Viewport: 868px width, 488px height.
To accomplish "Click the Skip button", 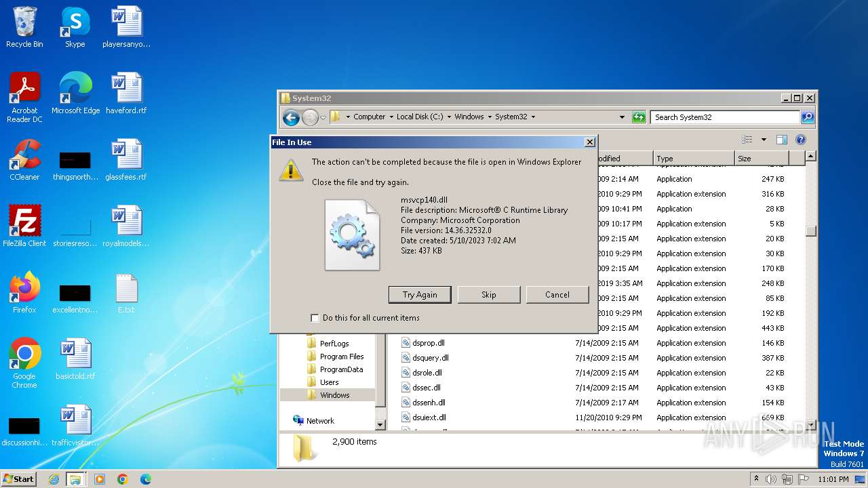I will 489,295.
